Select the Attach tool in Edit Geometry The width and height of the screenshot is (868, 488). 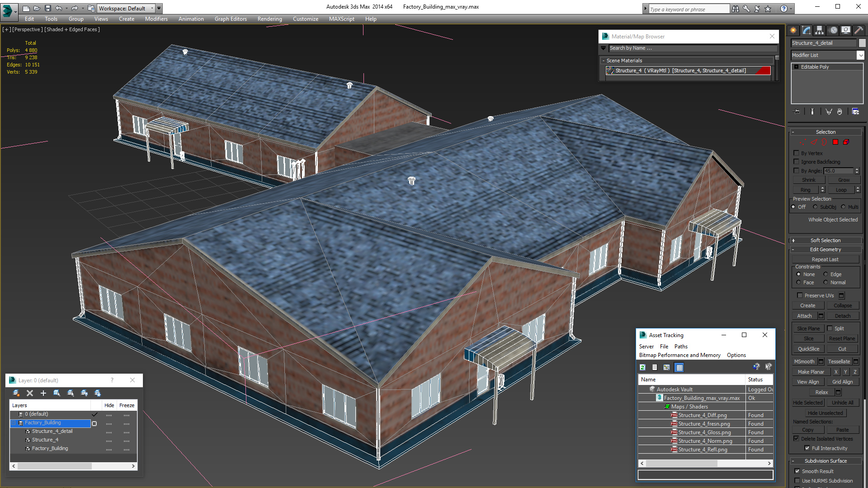click(805, 315)
